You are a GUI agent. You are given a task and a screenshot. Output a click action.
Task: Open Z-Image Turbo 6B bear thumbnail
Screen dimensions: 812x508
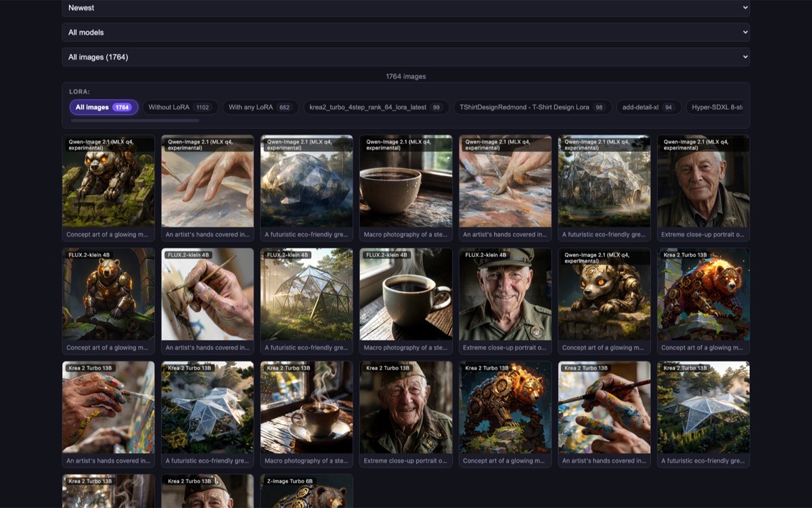[x=307, y=491]
